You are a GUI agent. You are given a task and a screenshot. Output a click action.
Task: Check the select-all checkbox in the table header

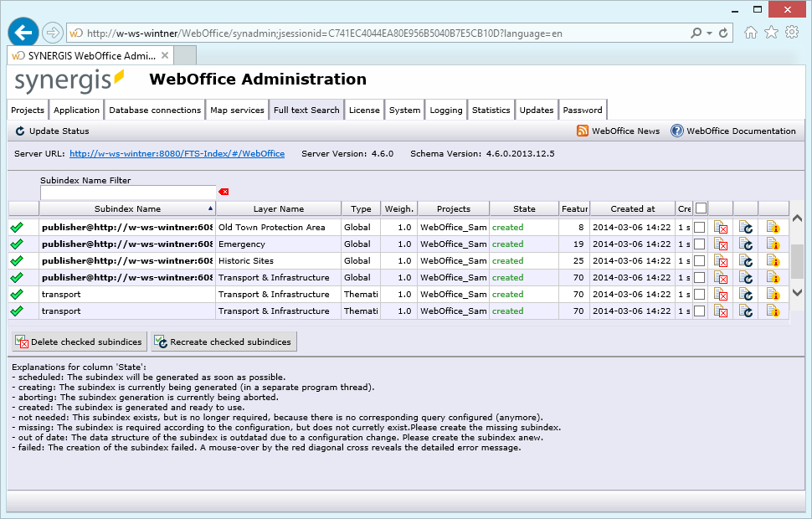tap(702, 208)
